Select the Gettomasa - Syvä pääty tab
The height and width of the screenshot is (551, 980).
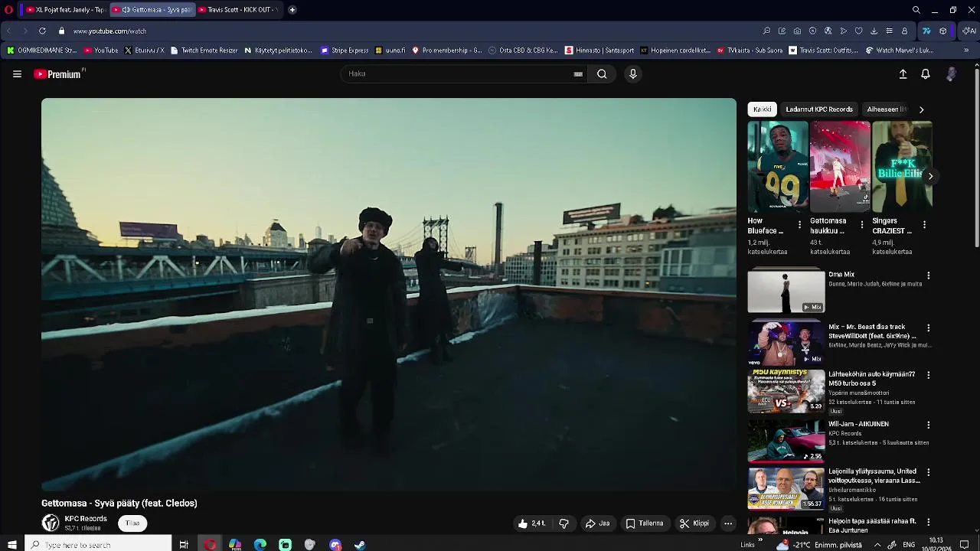pyautogui.click(x=152, y=10)
